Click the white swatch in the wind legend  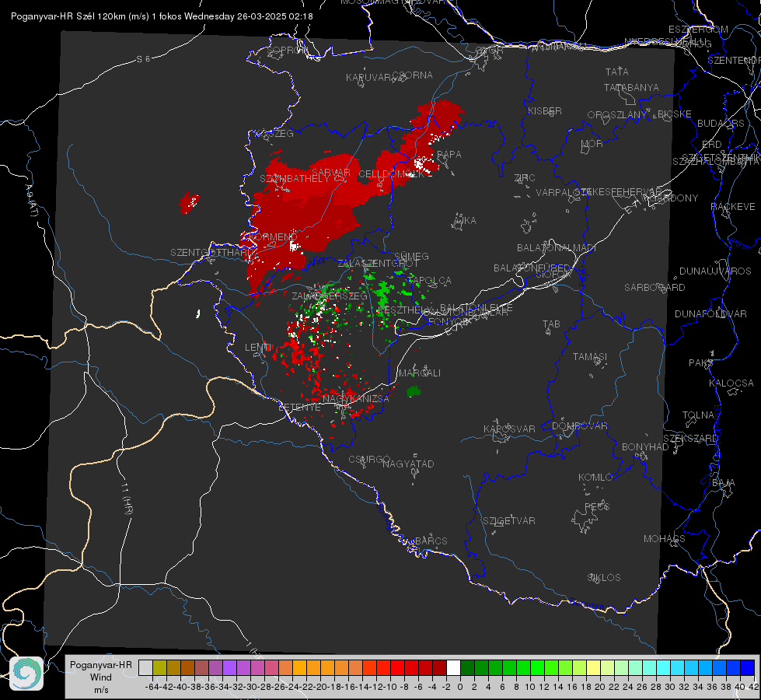[x=453, y=667]
